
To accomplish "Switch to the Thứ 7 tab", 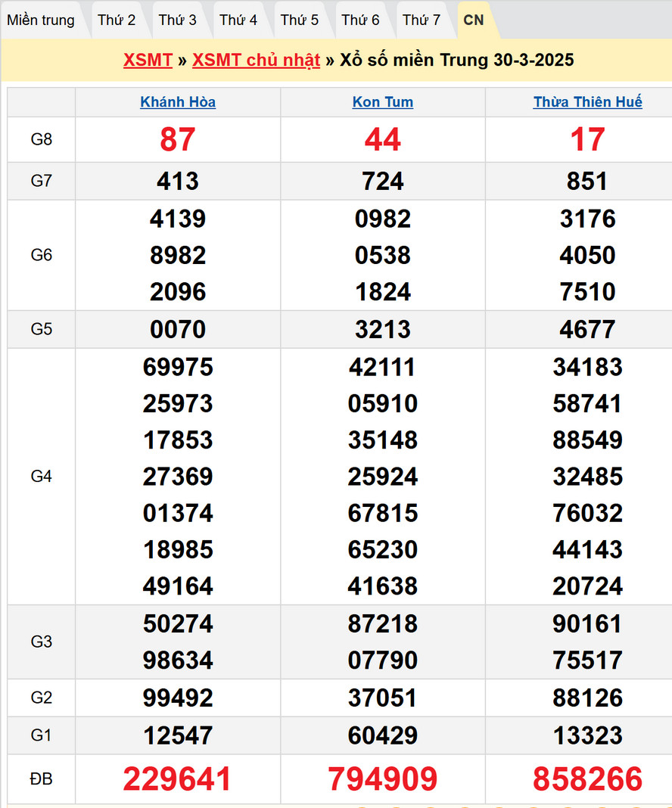I will pyautogui.click(x=422, y=20).
